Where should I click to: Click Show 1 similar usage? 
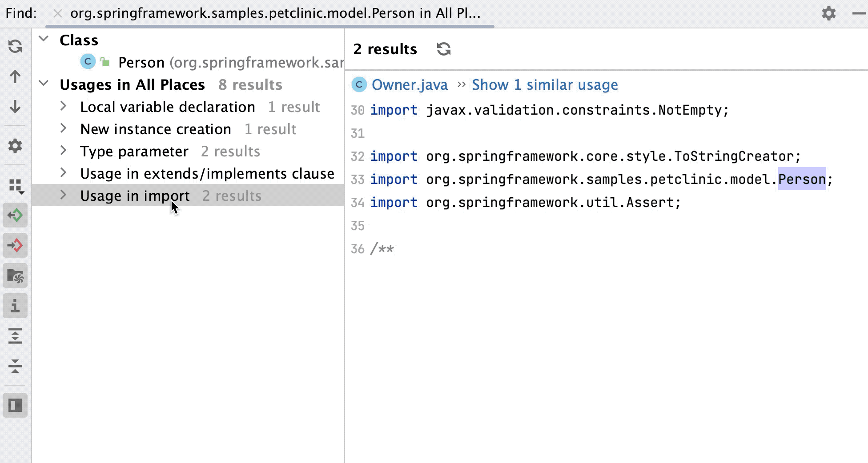click(544, 84)
